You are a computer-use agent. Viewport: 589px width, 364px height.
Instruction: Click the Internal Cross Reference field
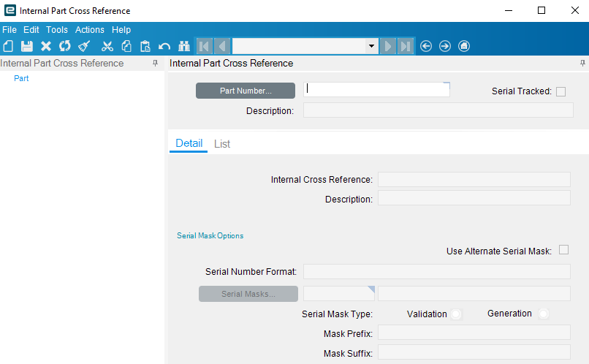click(474, 180)
